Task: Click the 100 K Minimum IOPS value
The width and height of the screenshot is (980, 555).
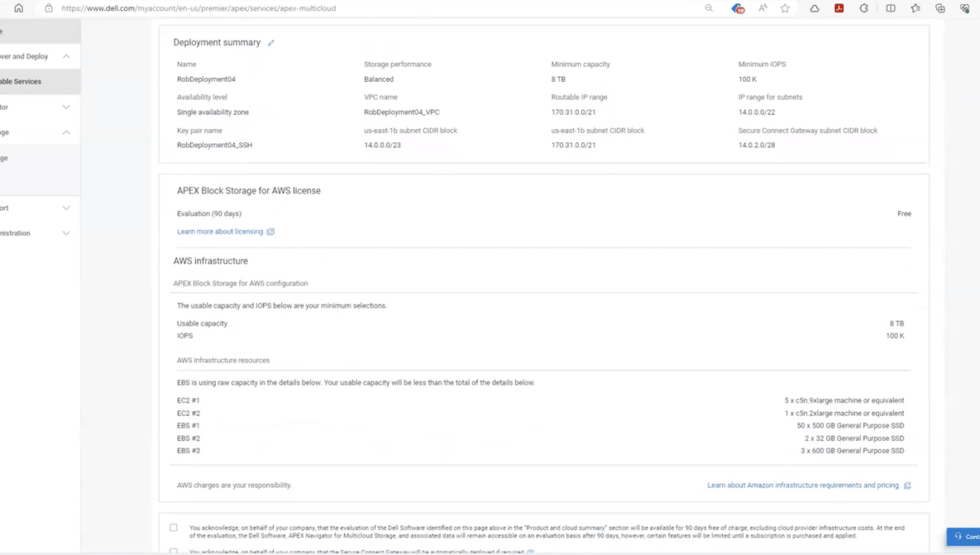Action: 747,80
